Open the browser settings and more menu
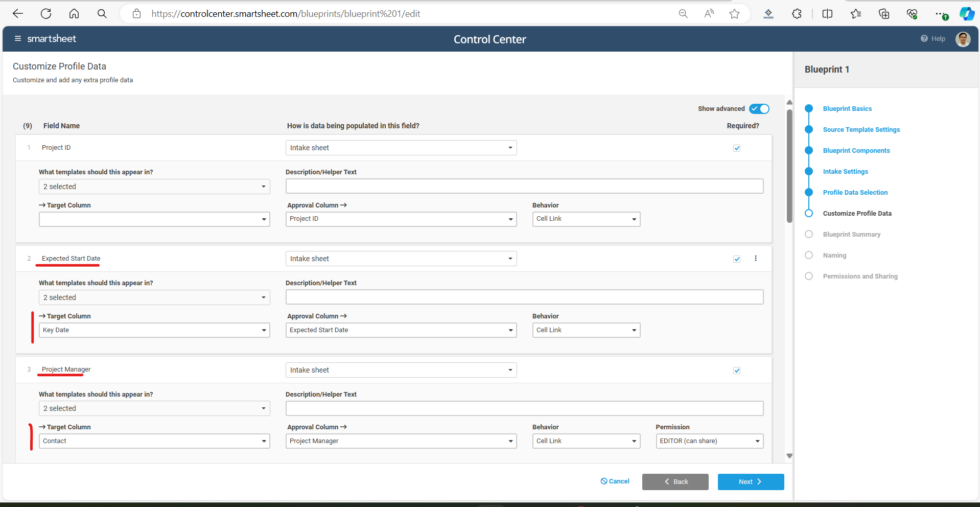 point(941,14)
